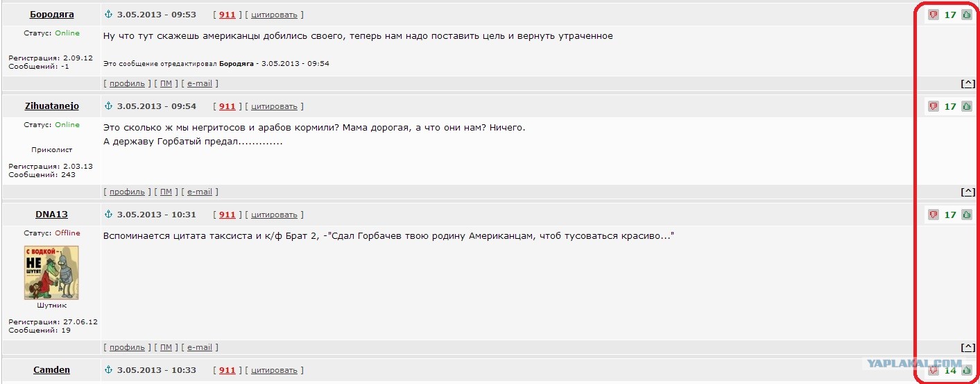Upvote Zihuatanejo's message
Viewport: 980px width, 384px height.
click(966, 106)
